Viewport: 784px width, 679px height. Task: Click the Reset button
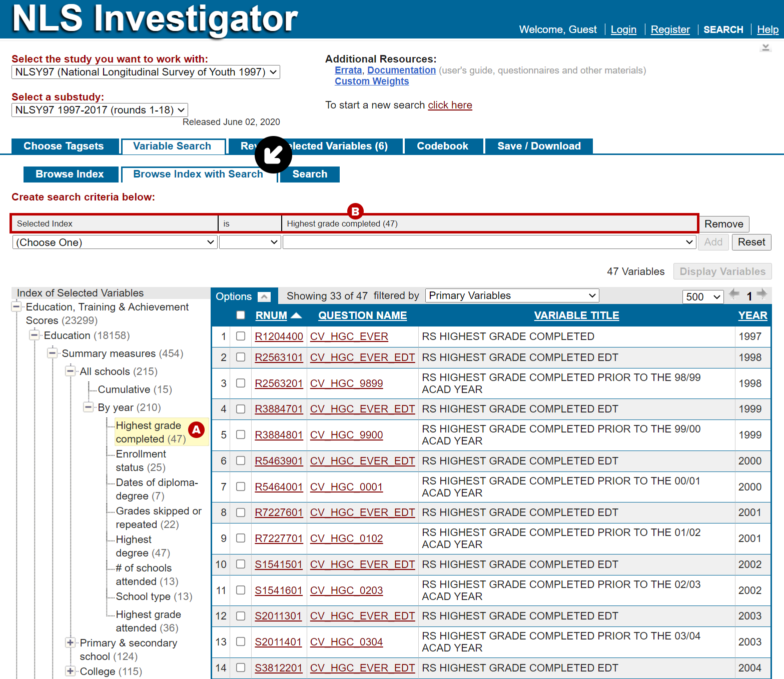coord(751,242)
